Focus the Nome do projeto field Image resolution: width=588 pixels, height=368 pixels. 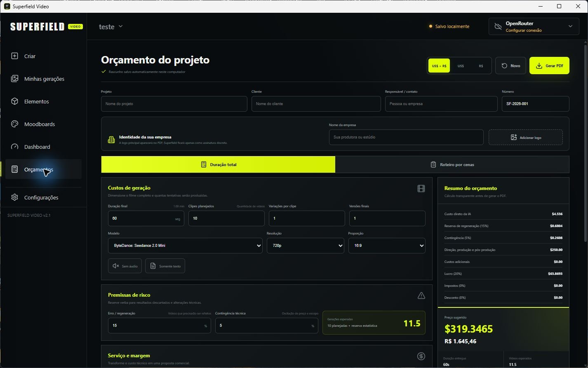coord(174,104)
